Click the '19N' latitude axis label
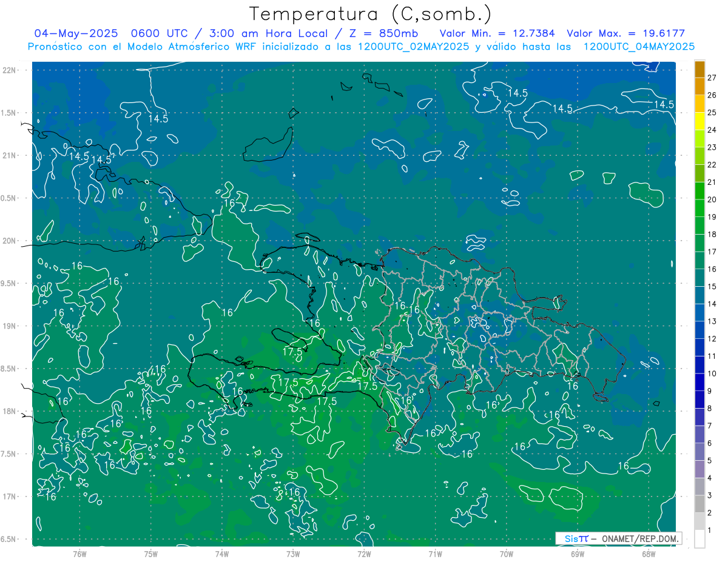 click(9, 326)
